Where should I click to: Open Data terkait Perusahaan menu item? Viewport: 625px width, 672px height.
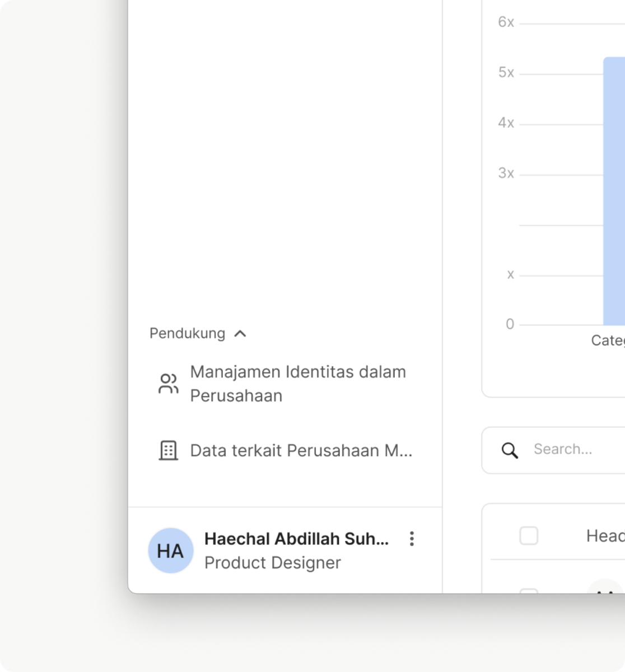pos(301,450)
